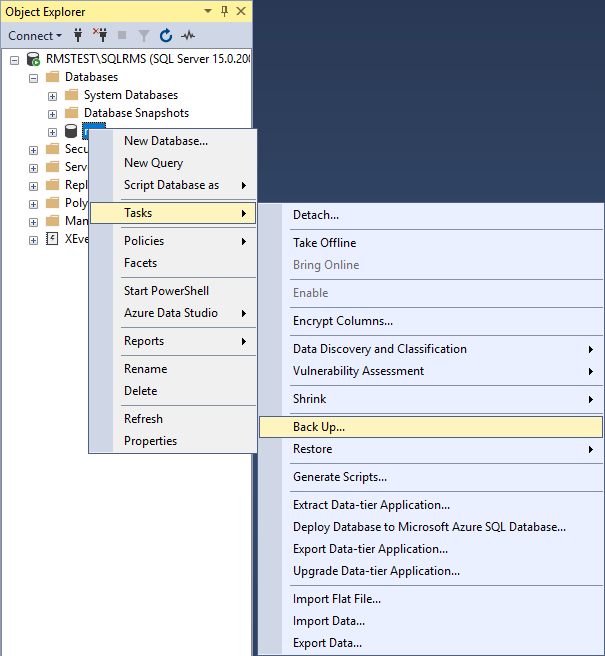Choose New Query from context menu

click(x=173, y=163)
